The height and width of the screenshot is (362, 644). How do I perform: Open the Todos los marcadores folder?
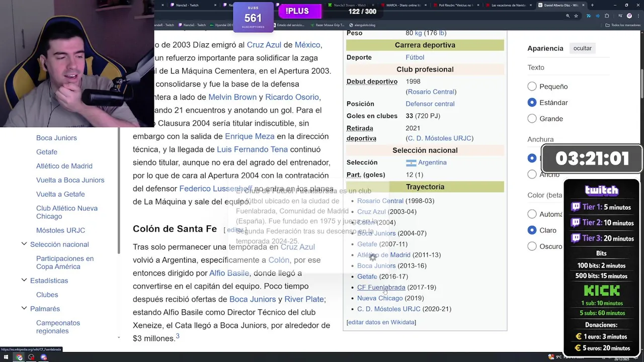coord(623,25)
